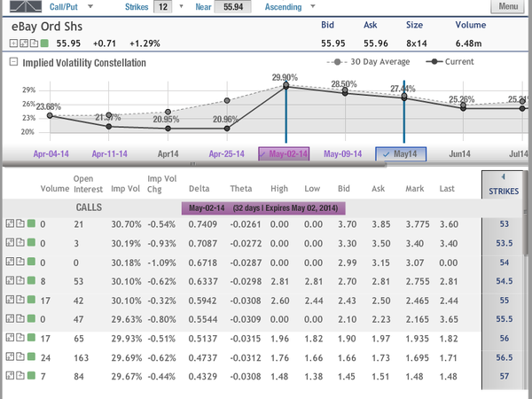Click the page-plus icon in the strike 55 row
The width and height of the screenshot is (532, 399).
click(x=20, y=300)
